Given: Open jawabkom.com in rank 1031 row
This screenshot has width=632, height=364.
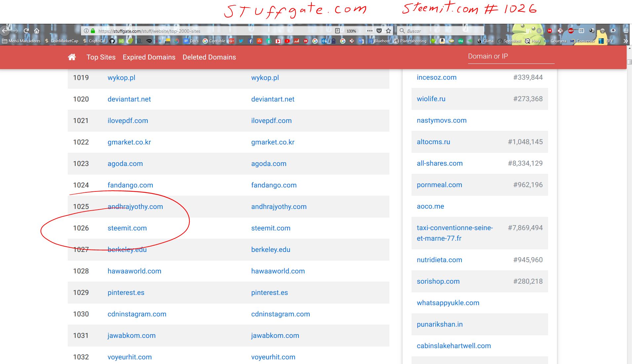Looking at the screenshot, I should pyautogui.click(x=132, y=336).
